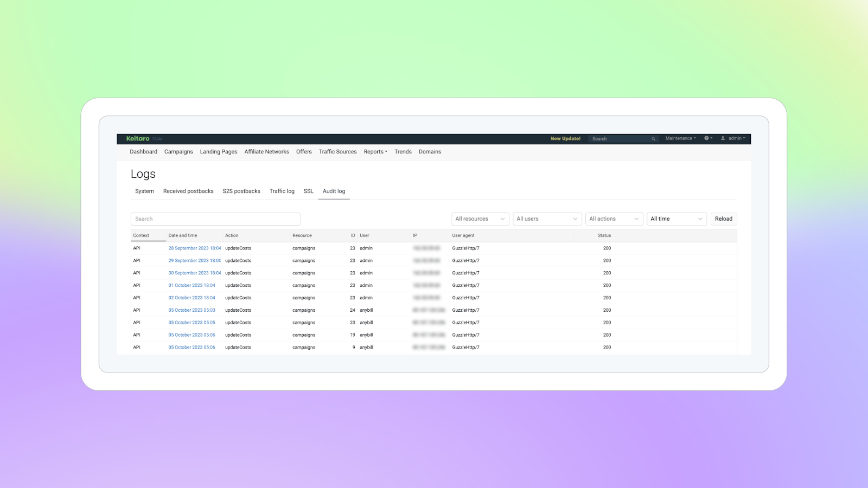Open the All resources filter dropdown

(480, 219)
